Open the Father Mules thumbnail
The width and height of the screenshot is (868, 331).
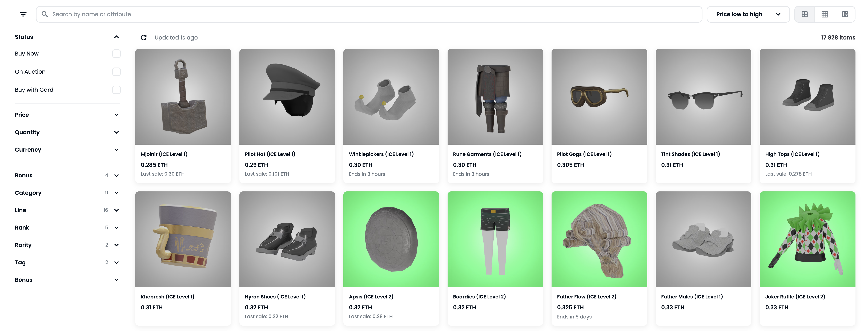click(x=703, y=239)
